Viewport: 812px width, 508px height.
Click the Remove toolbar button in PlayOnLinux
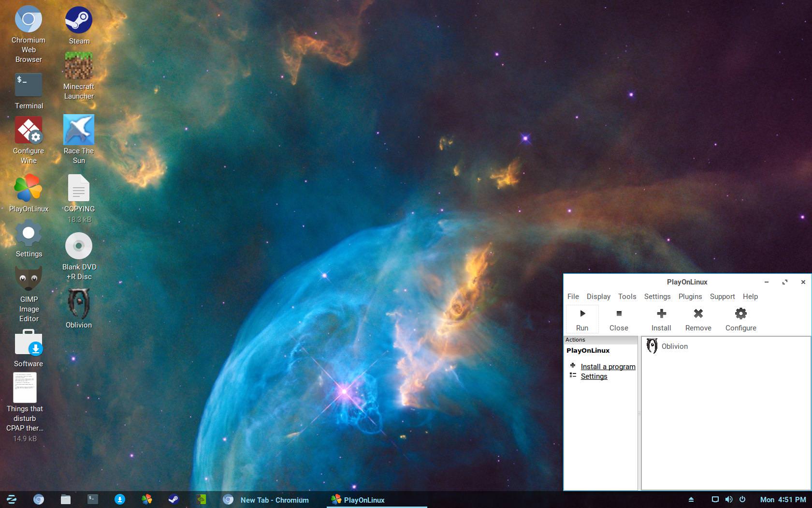[698, 319]
